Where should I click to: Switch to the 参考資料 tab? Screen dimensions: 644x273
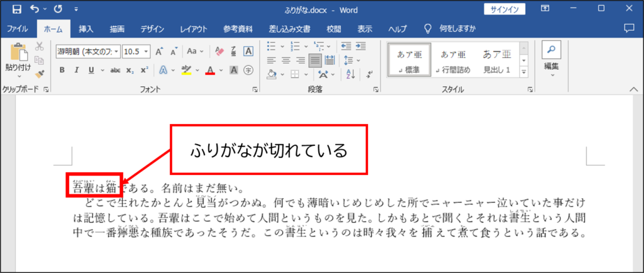[238, 29]
